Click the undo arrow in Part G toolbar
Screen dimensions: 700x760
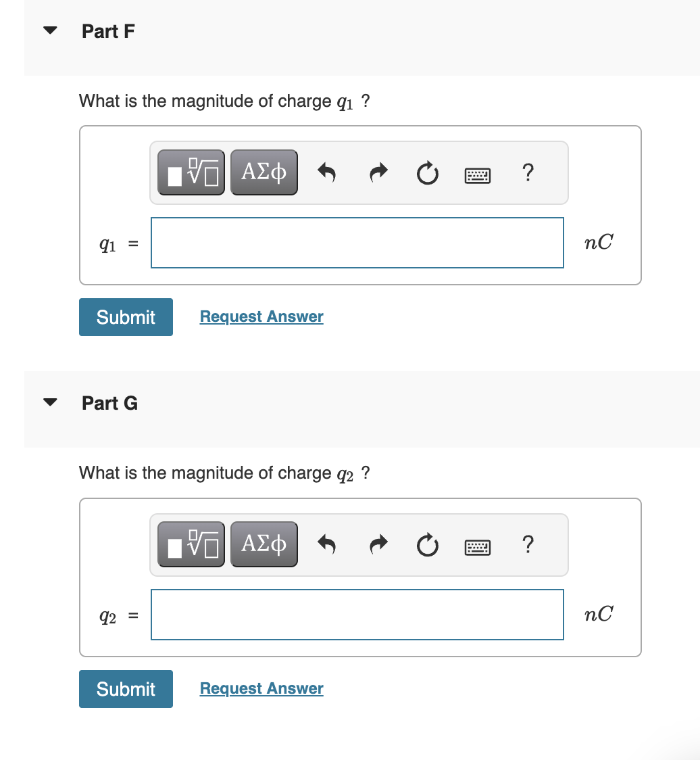[327, 545]
